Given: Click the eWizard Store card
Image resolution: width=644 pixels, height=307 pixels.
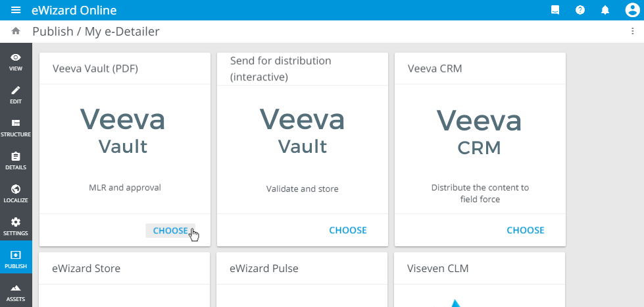Looking at the screenshot, I should (125, 277).
